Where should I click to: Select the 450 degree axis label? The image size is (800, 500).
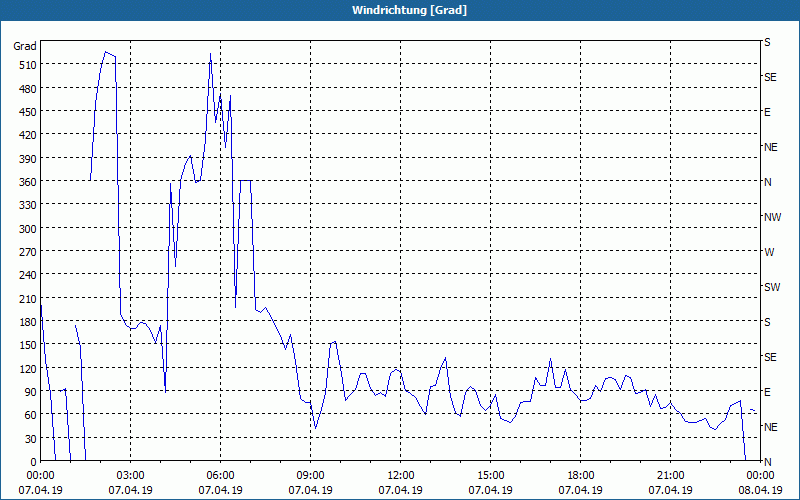[x=25, y=111]
